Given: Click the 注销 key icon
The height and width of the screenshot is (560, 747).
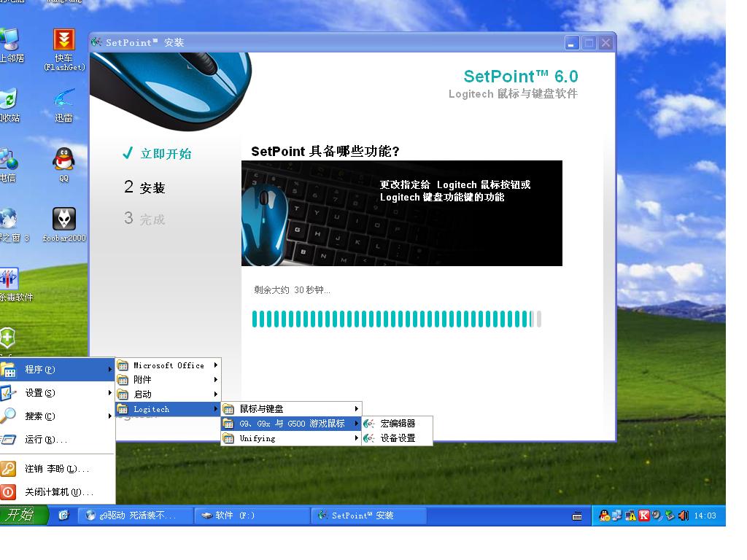Looking at the screenshot, I should click(x=8, y=469).
